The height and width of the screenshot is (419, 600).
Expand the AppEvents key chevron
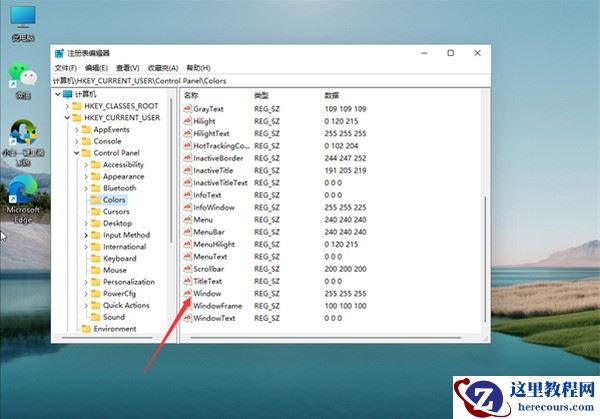tap(77, 130)
